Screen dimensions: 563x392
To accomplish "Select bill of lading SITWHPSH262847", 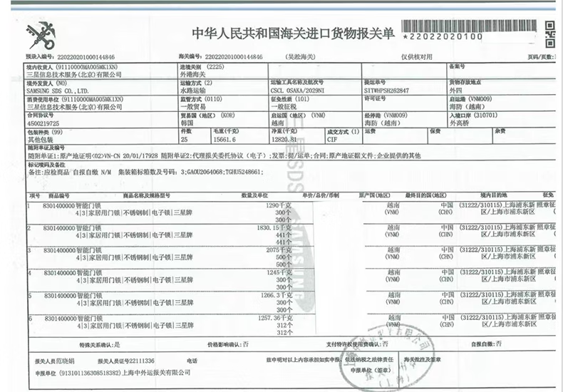I will [x=386, y=91].
